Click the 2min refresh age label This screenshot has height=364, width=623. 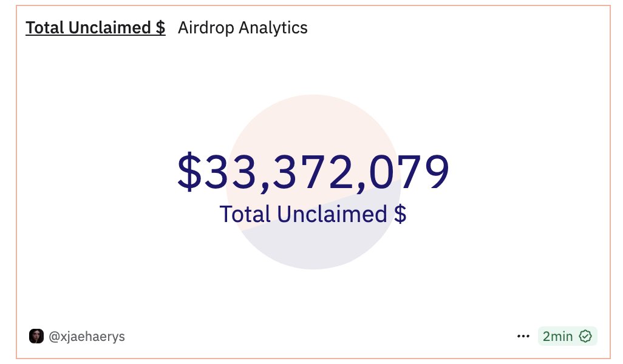coord(558,336)
